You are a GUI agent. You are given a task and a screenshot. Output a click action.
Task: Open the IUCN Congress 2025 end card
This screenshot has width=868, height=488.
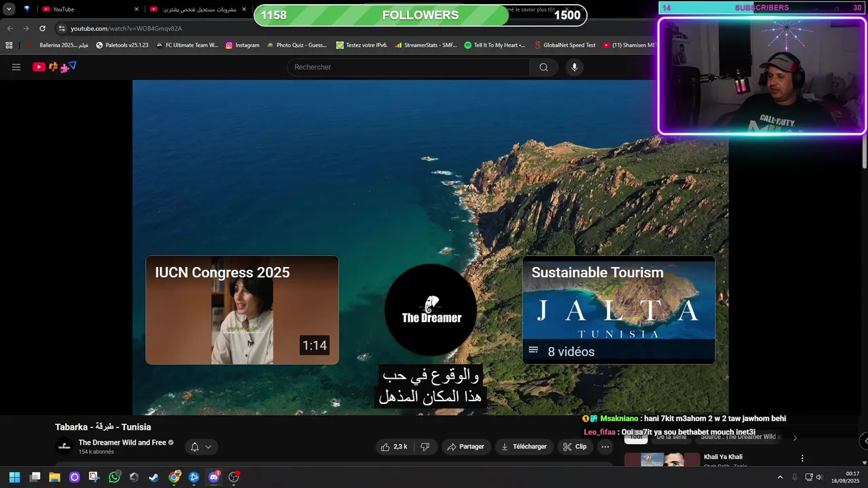242,310
